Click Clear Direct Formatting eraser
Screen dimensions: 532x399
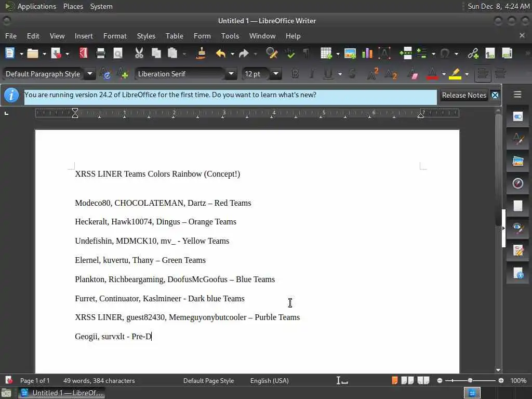413,74
